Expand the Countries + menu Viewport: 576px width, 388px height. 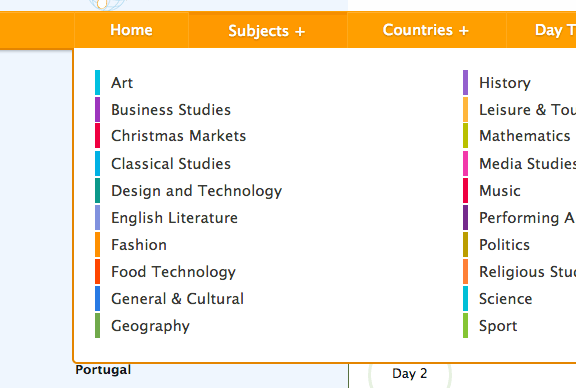[426, 30]
